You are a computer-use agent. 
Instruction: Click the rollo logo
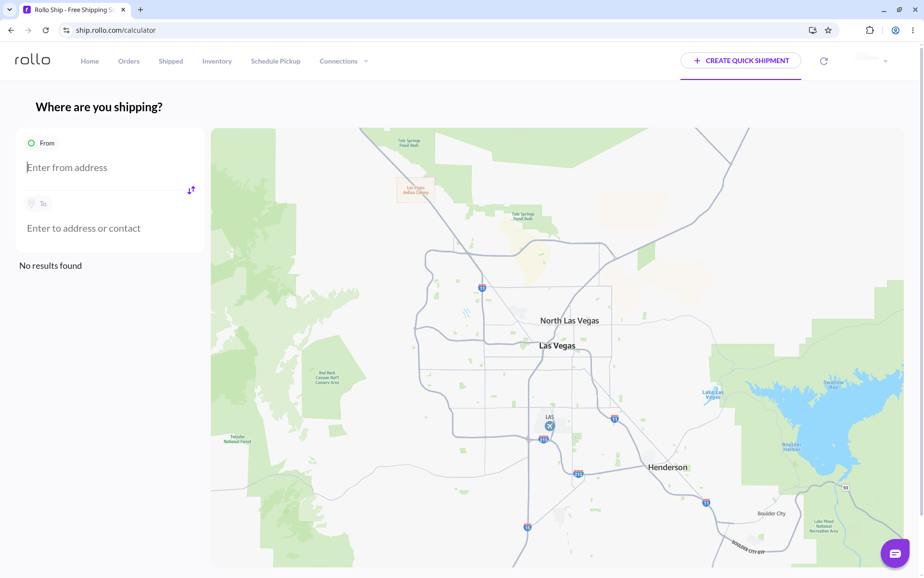point(33,60)
